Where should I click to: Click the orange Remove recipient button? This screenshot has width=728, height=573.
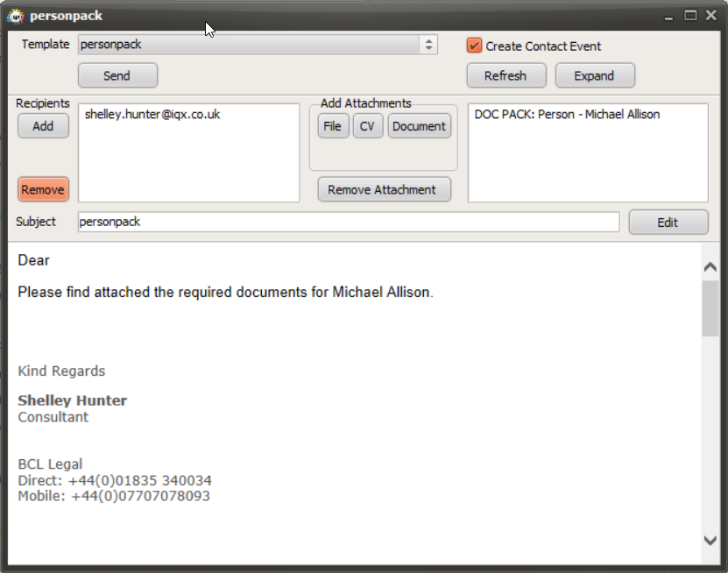tap(43, 189)
